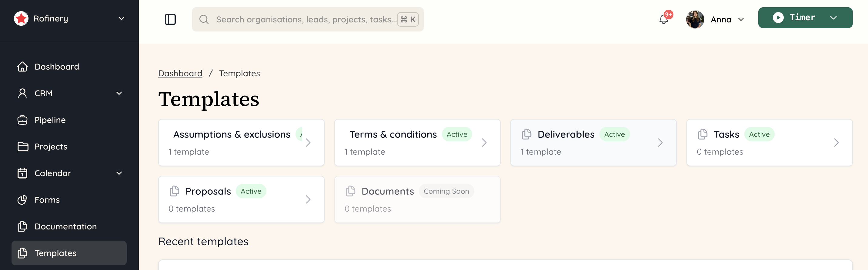The width and height of the screenshot is (868, 270).
Task: Expand the CRM submenu chevron
Action: [119, 93]
